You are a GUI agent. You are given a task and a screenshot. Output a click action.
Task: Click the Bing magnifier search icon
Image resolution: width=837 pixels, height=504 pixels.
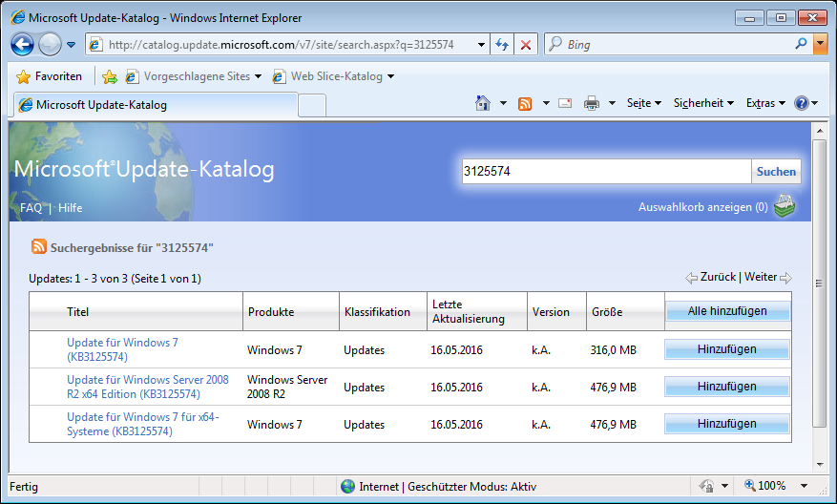801,44
